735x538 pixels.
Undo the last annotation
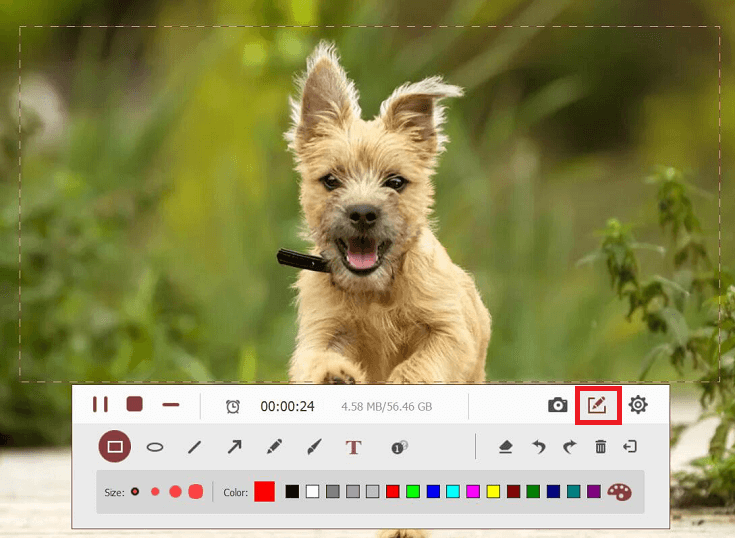(539, 447)
